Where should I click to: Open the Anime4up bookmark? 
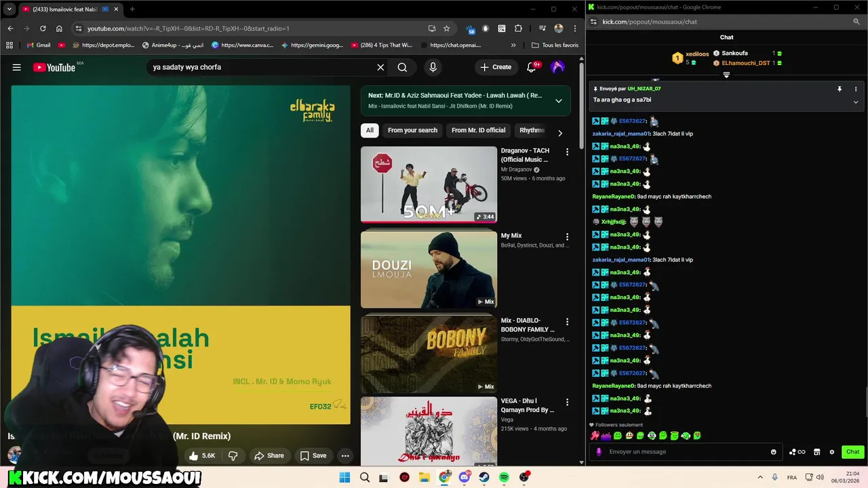(x=173, y=45)
